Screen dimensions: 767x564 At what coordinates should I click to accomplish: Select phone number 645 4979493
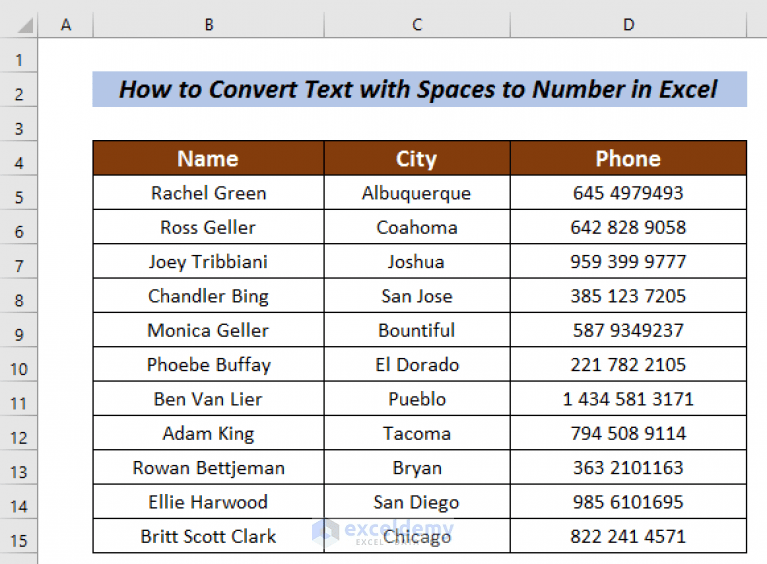coord(629,193)
